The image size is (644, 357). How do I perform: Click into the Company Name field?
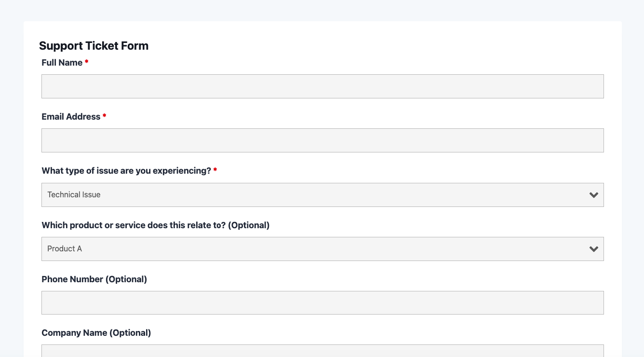click(x=322, y=351)
